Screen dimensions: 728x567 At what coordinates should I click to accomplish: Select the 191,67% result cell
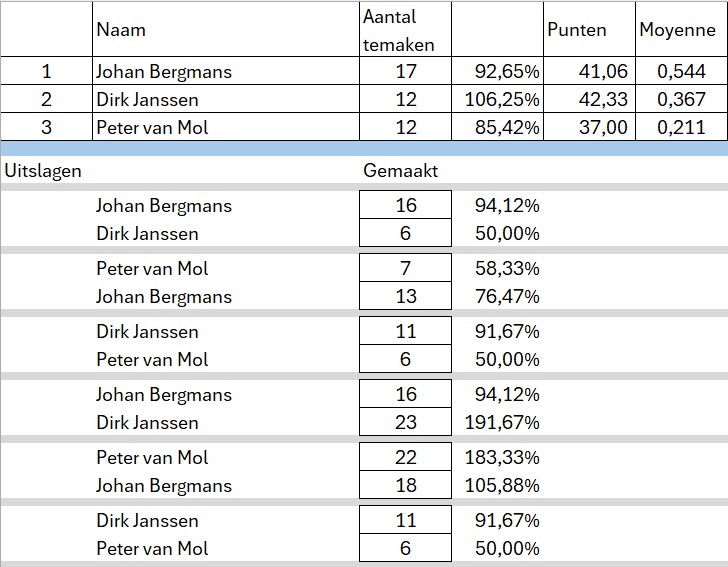click(x=503, y=423)
